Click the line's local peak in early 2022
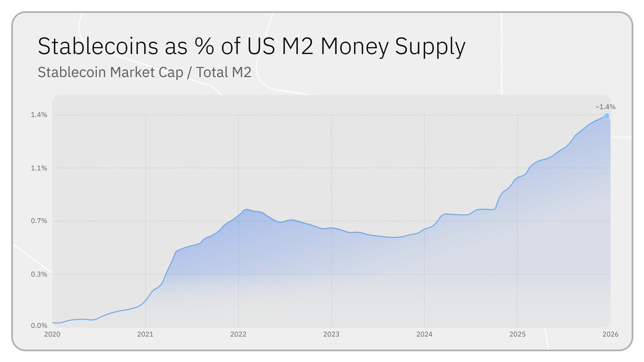 pyautogui.click(x=246, y=209)
